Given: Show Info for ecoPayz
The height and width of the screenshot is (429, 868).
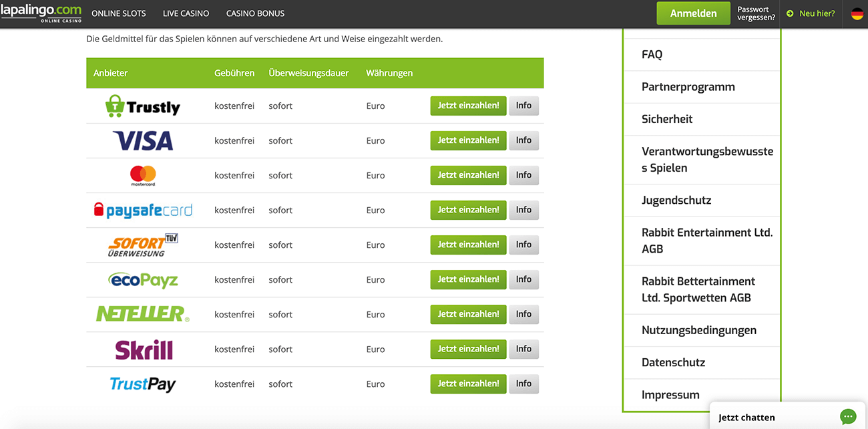Looking at the screenshot, I should point(523,279).
